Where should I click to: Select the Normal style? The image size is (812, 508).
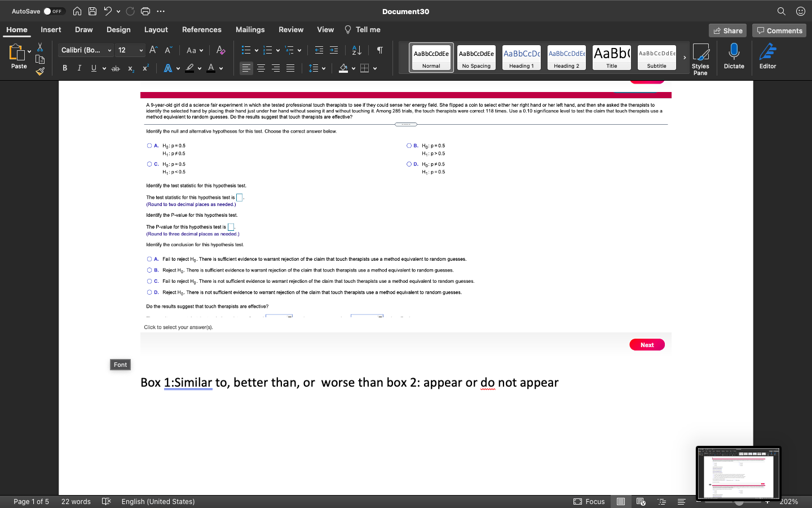tap(431, 58)
